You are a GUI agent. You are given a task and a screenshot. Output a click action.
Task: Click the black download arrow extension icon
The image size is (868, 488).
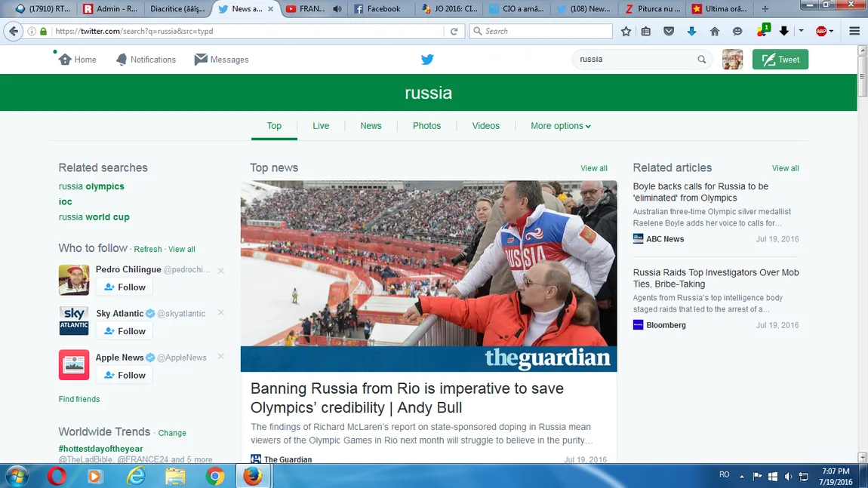[x=784, y=31]
